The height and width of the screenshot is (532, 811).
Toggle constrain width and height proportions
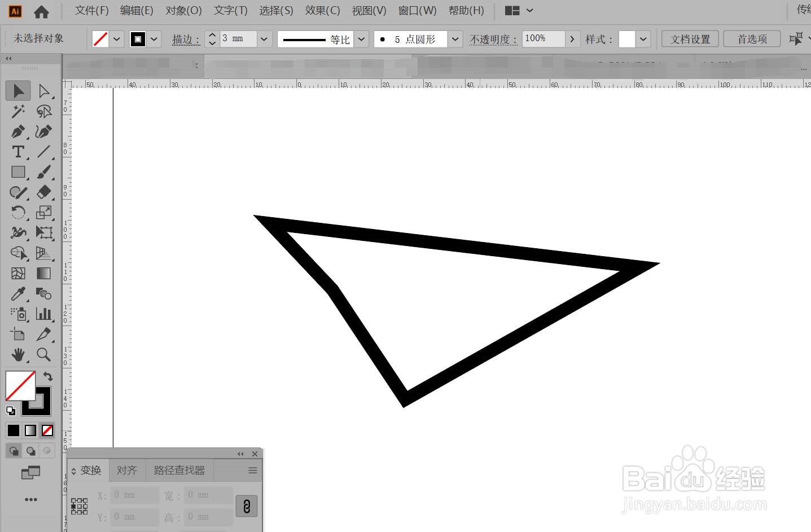(247, 506)
